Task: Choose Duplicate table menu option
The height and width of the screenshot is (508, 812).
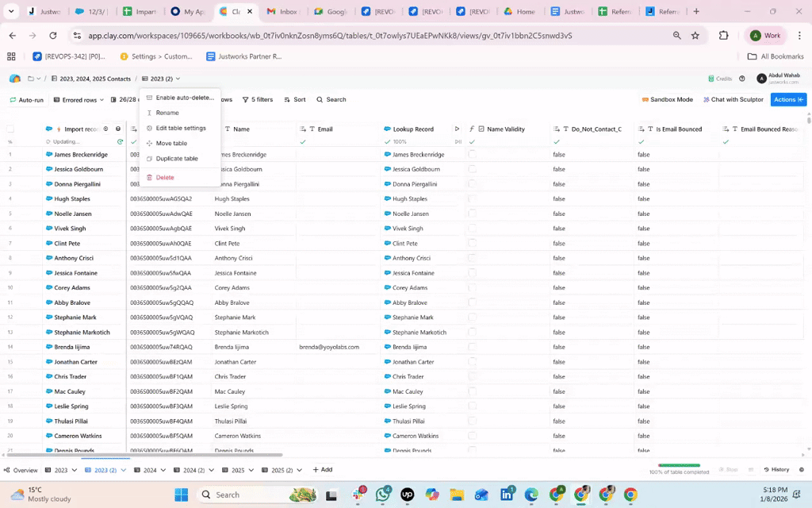Action: click(176, 159)
